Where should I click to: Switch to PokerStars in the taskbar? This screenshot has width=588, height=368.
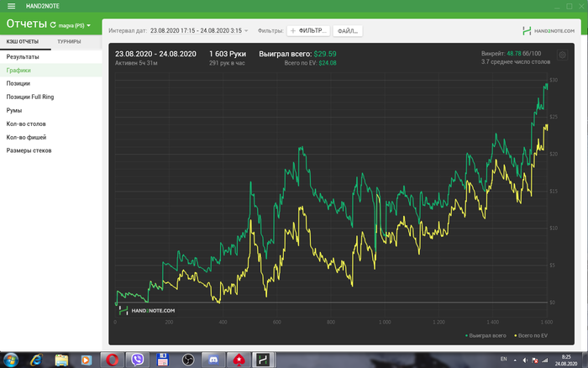click(x=239, y=360)
